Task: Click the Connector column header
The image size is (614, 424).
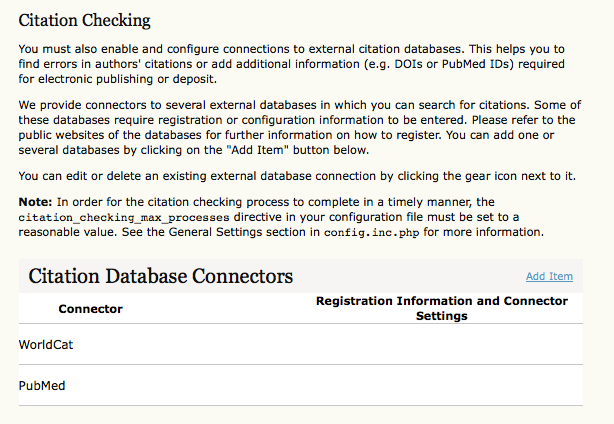Action: (90, 309)
